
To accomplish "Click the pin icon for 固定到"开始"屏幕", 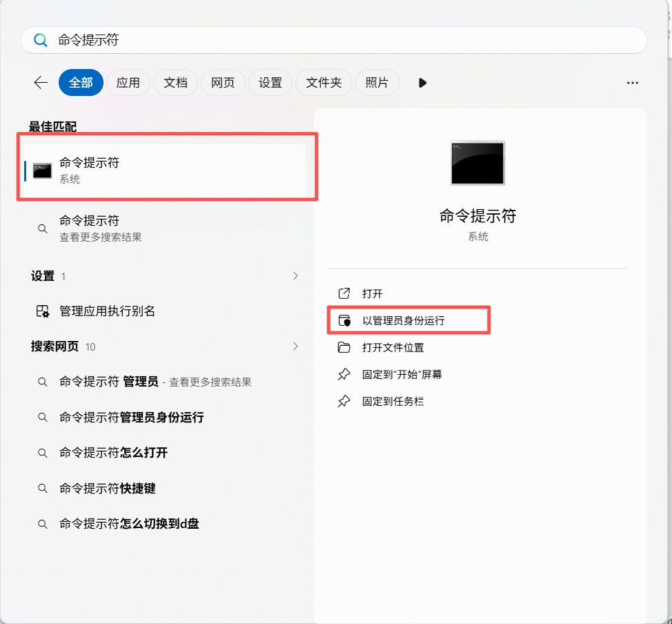I will (x=344, y=374).
